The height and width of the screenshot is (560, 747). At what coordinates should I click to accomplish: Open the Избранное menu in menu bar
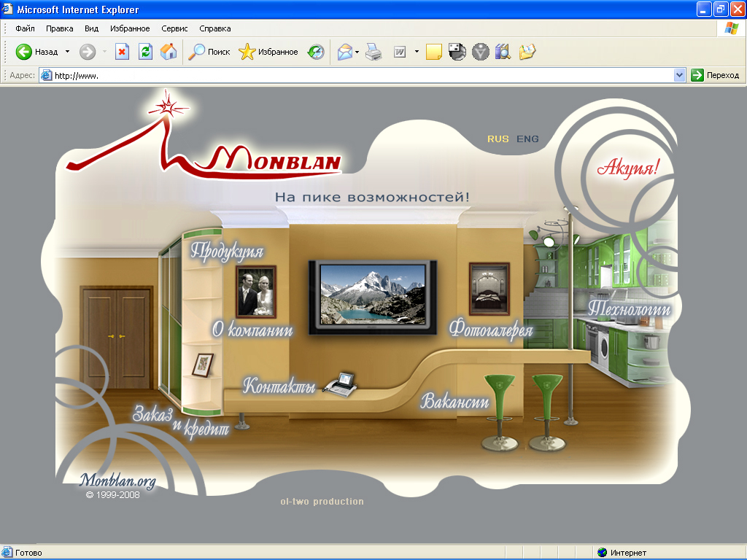(x=130, y=28)
